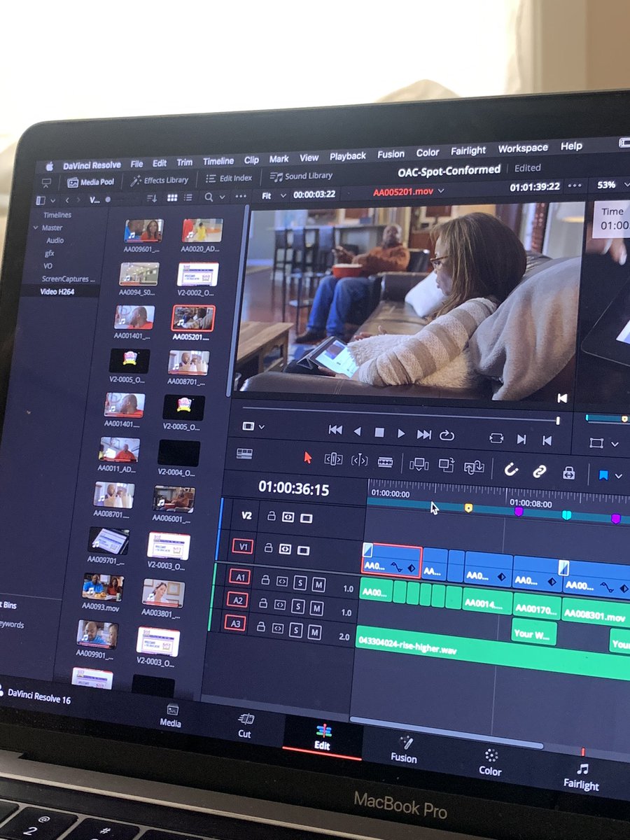Image resolution: width=630 pixels, height=840 pixels.
Task: Select the arrow Selection mode tool
Action: 307,458
